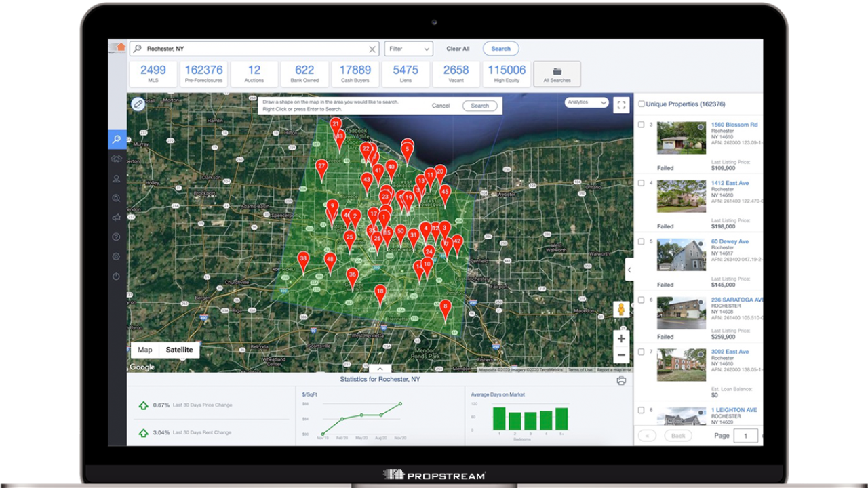The image size is (868, 488).
Task: Open the third sidebar magnifier icon below contacts
Action: pos(117,198)
